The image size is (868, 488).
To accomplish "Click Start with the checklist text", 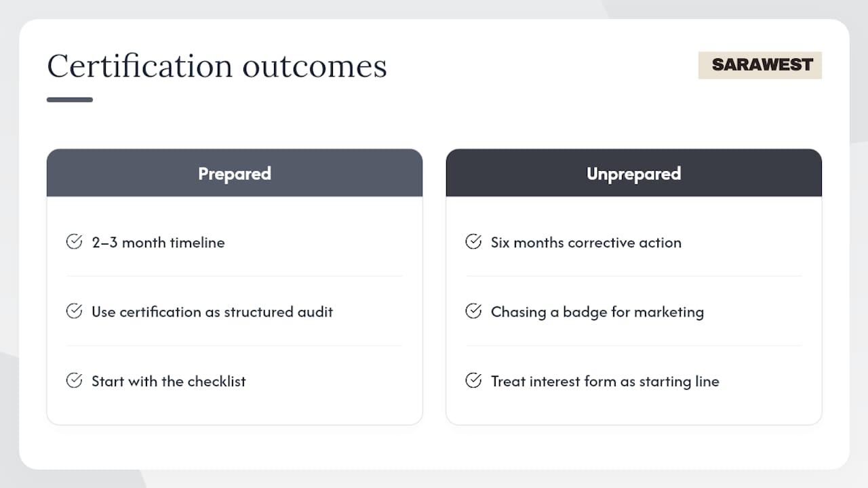I will pyautogui.click(x=169, y=381).
